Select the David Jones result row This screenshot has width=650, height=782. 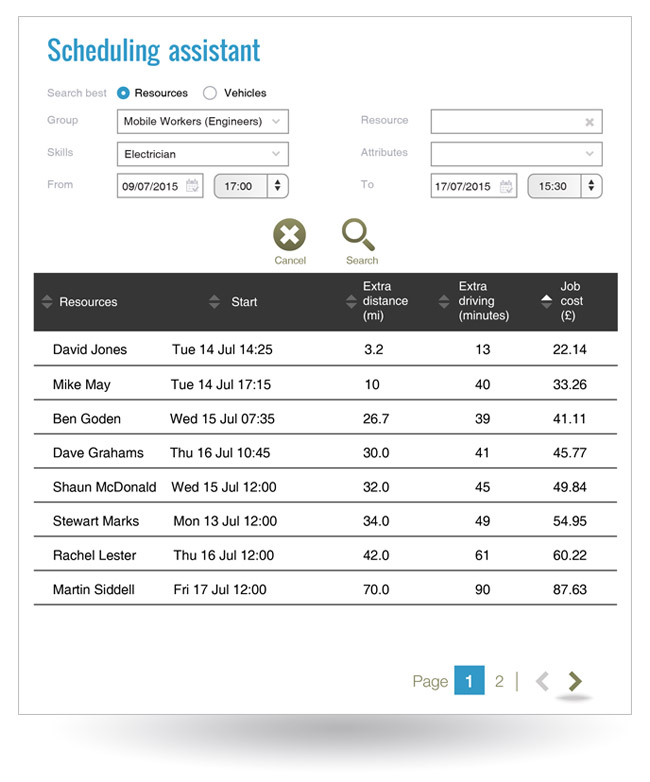click(x=324, y=350)
